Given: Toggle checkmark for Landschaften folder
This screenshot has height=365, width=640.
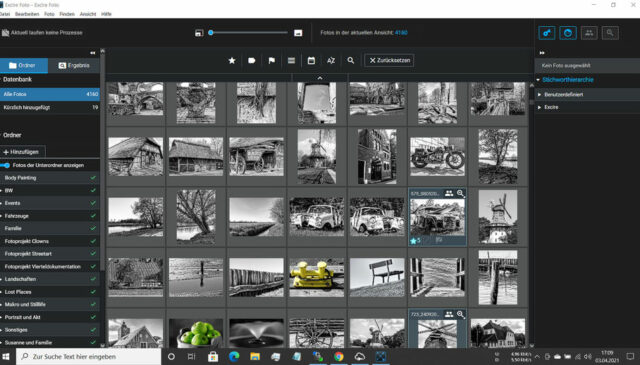Looking at the screenshot, I should pos(93,279).
